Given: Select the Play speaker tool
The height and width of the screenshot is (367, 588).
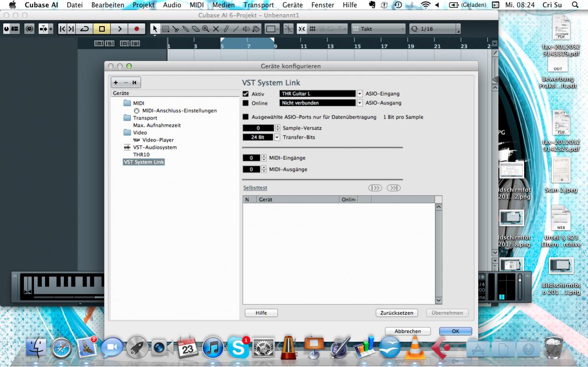Looking at the screenshot, I should (x=246, y=29).
